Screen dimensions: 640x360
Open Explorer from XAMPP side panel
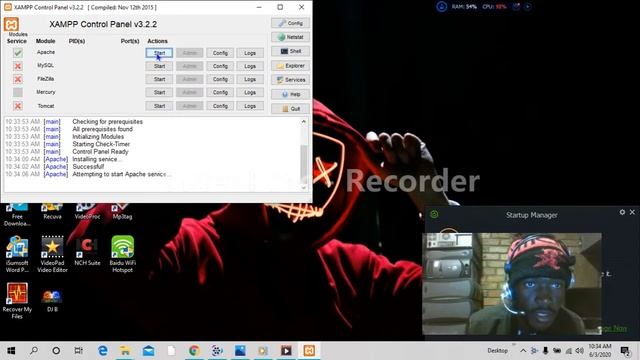tap(290, 66)
